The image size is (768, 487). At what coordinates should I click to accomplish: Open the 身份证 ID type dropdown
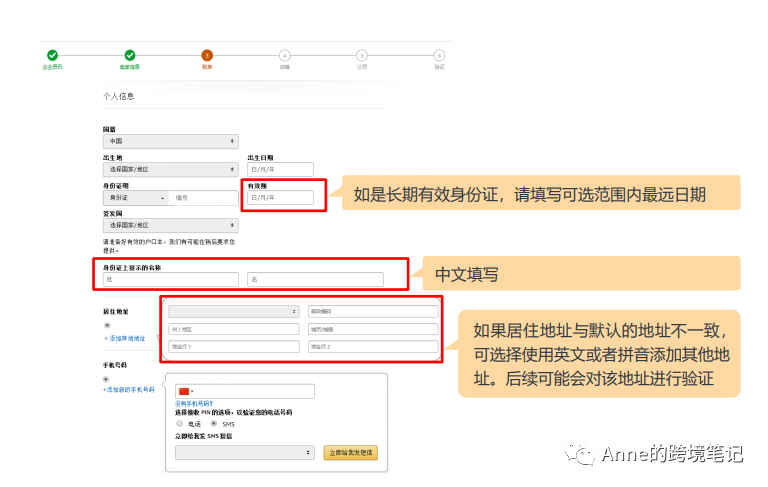[x=137, y=198]
